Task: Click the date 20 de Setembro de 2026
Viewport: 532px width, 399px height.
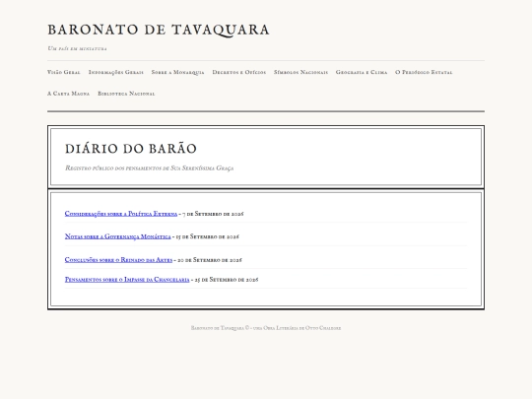Action: (210, 260)
